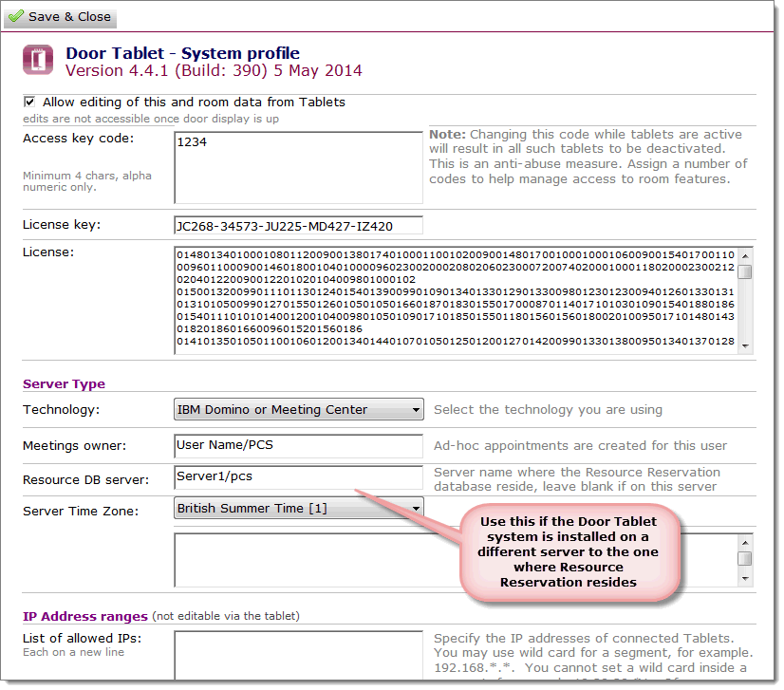Click the License key input field
Screen dimensions: 784x690
click(x=298, y=226)
